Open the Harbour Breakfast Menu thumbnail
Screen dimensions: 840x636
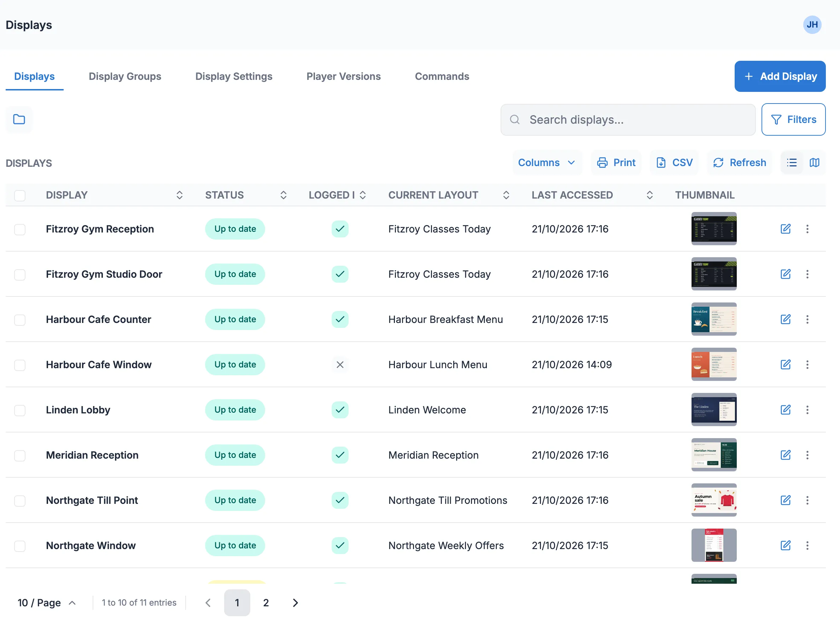coord(713,319)
